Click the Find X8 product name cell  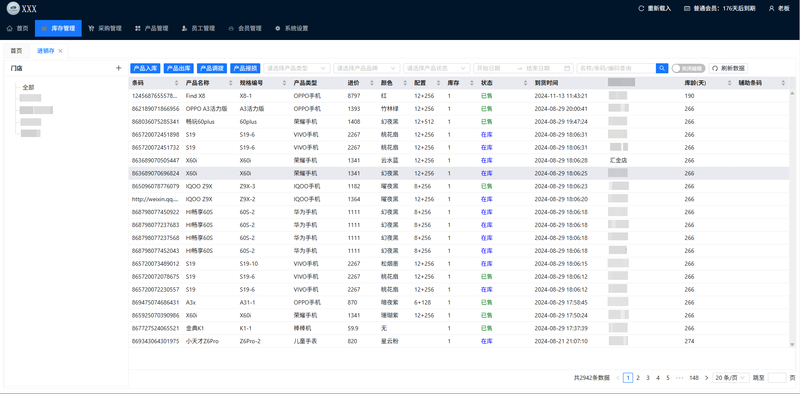pos(195,95)
